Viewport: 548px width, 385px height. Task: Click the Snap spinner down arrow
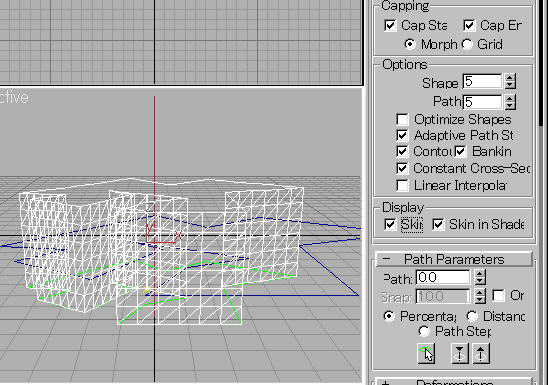(480, 300)
